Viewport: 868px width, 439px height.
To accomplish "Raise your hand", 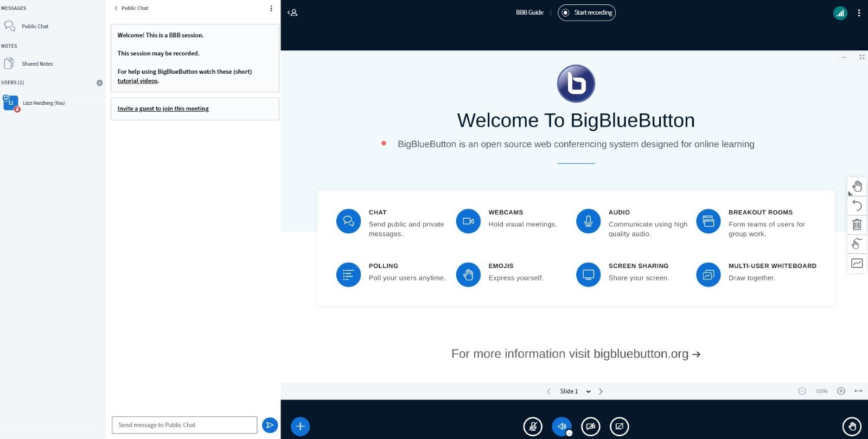I will pos(852,427).
